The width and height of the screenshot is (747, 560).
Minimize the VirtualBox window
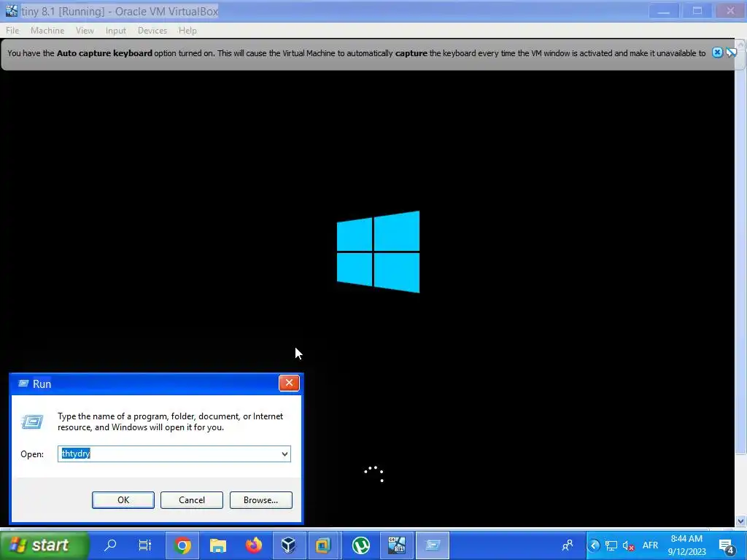[x=664, y=10]
